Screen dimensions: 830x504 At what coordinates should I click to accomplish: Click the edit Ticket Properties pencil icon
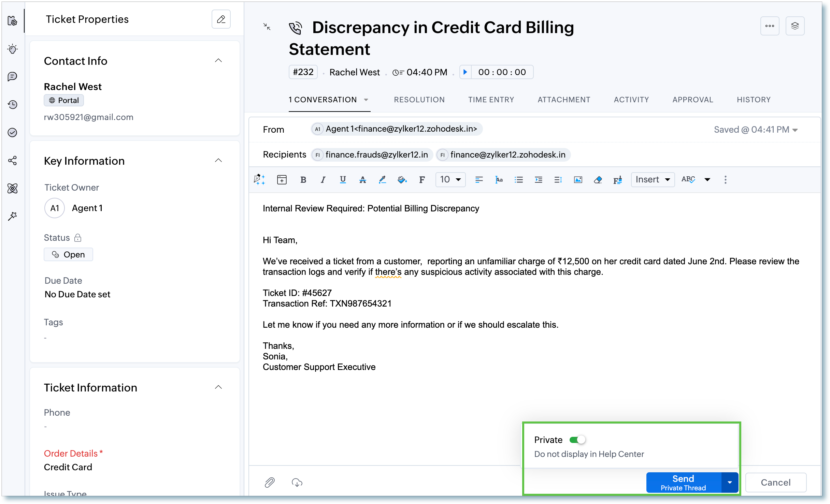click(221, 19)
